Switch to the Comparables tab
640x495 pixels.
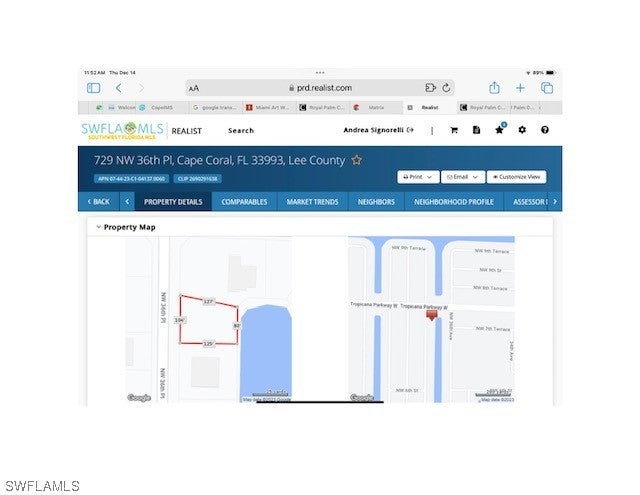pyautogui.click(x=244, y=202)
